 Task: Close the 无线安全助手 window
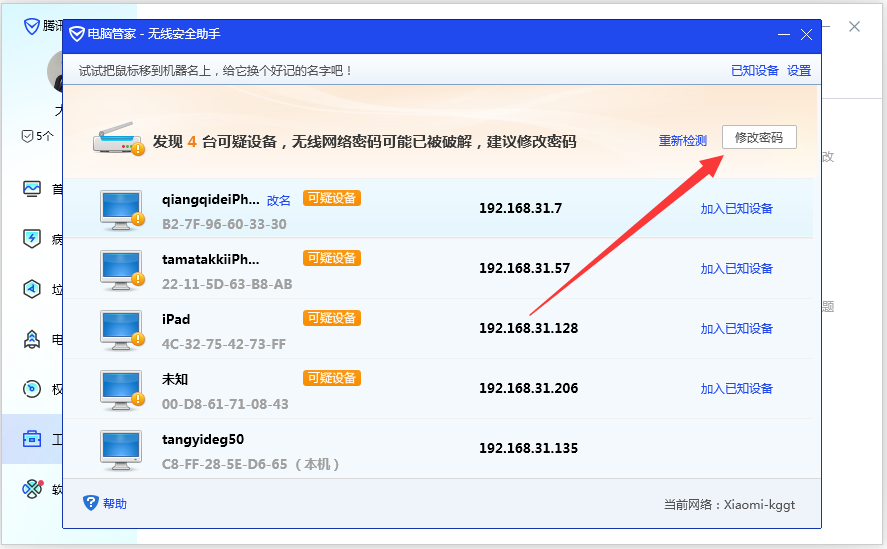[x=807, y=35]
